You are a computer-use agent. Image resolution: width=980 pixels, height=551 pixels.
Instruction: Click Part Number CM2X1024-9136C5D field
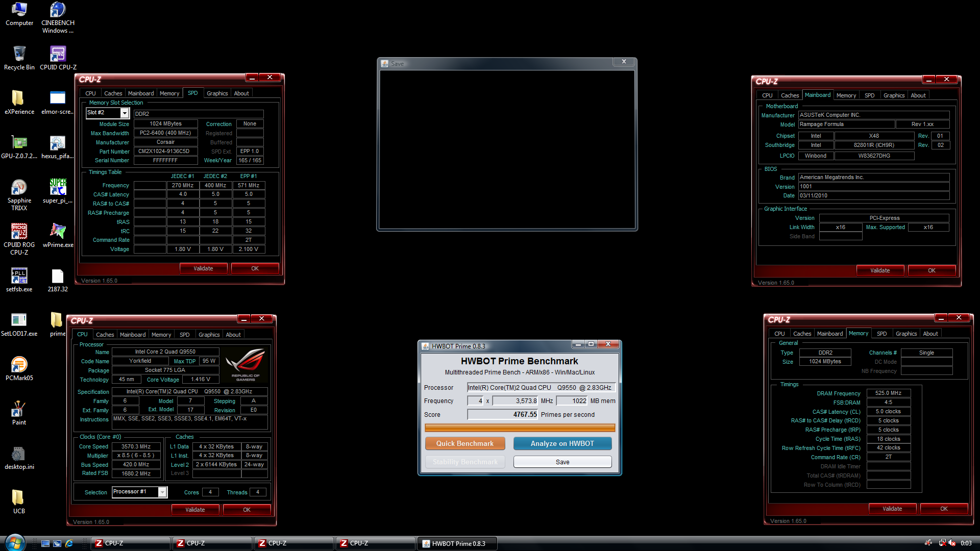coord(165,152)
